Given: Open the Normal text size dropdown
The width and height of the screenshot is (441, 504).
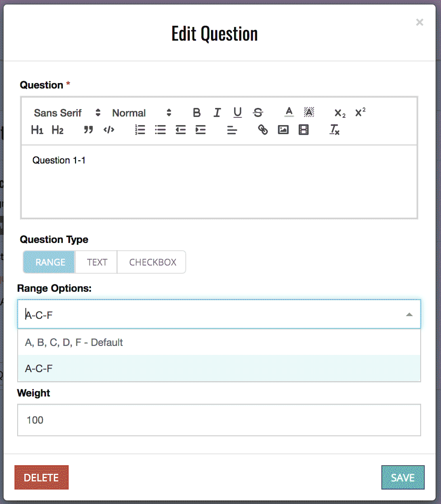Looking at the screenshot, I should [141, 113].
